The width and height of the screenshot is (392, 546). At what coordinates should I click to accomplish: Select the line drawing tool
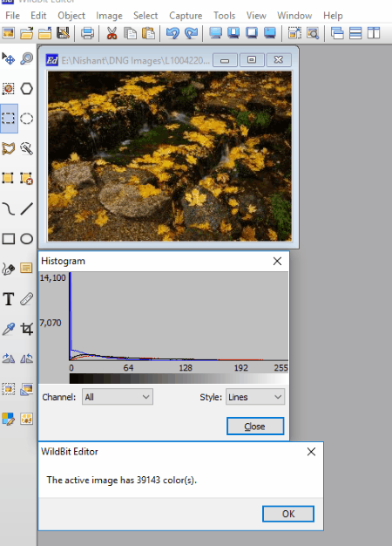pos(27,209)
